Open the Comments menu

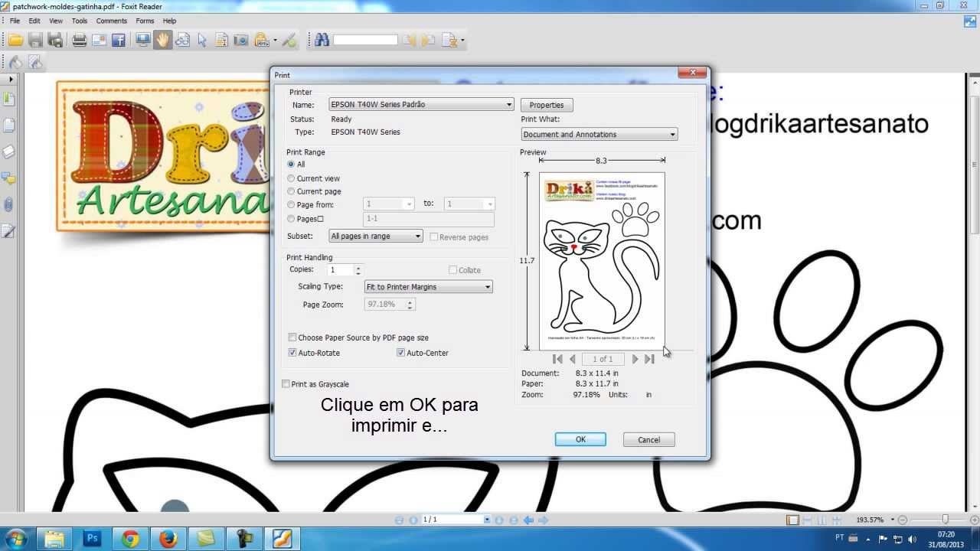pyautogui.click(x=112, y=21)
